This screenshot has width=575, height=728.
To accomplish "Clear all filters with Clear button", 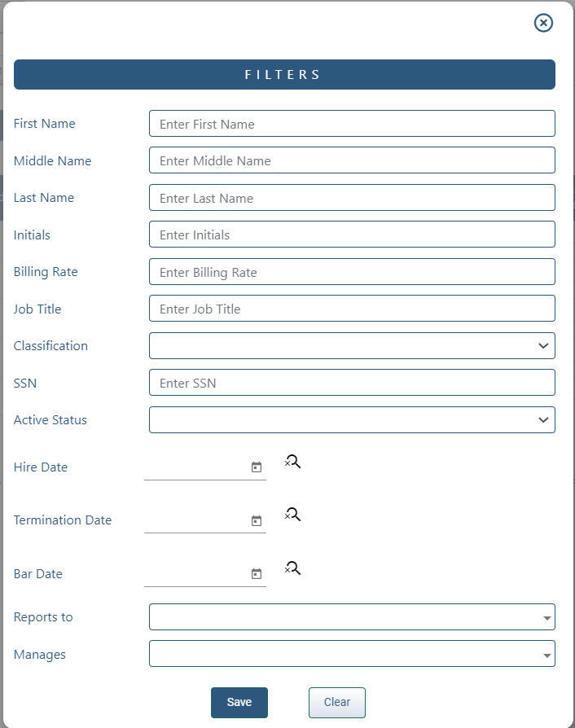I will tap(337, 703).
